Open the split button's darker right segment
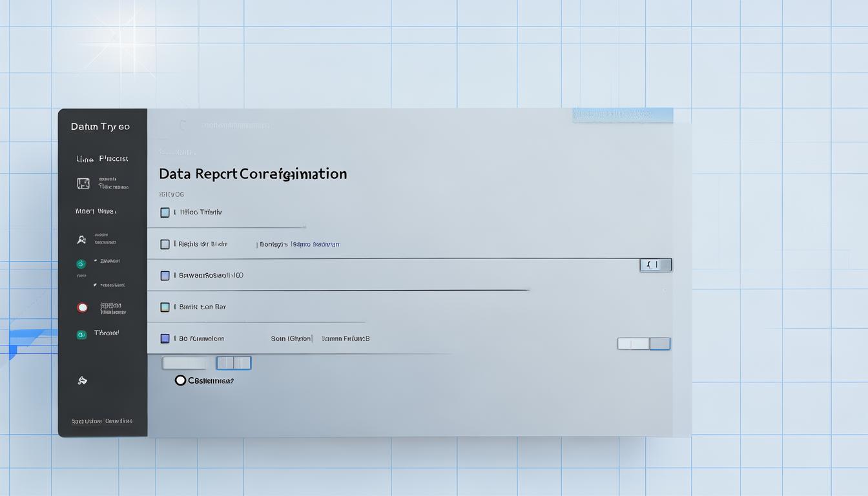 (659, 344)
